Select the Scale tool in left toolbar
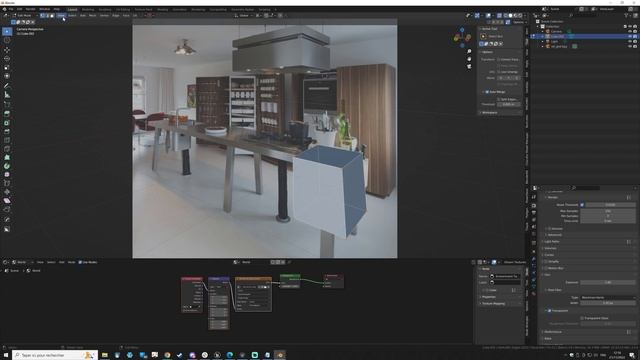Viewport: 640px width, 360px height. 7,67
